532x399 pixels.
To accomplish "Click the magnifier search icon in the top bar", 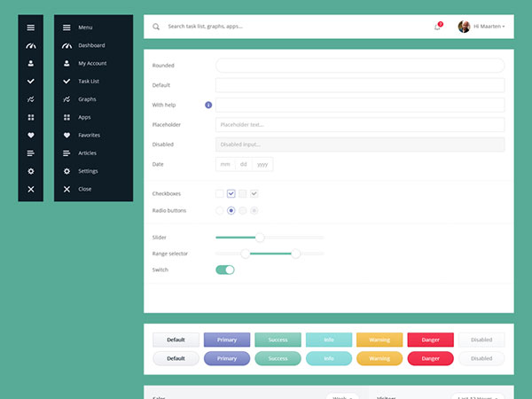I will (156, 27).
